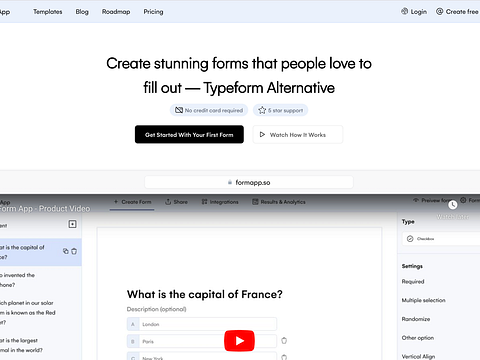Click Get Started With Your First Form
The width and height of the screenshot is (480, 360).
(189, 135)
